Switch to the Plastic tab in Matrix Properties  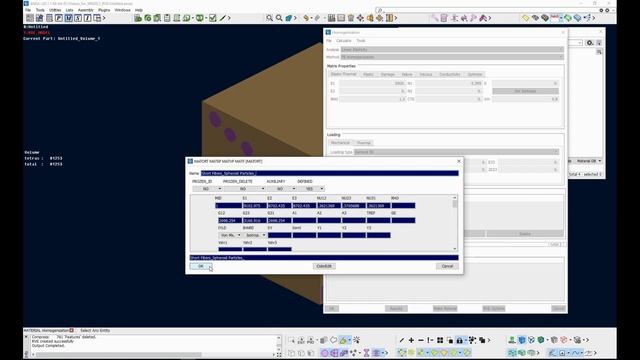click(368, 74)
